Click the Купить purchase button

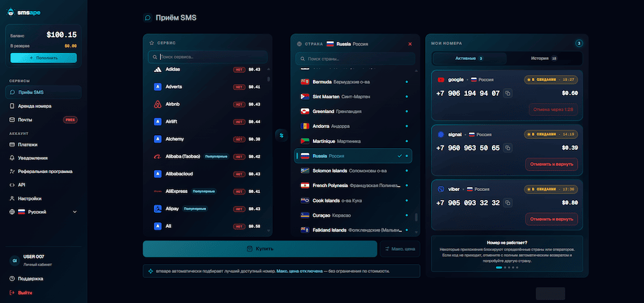pyautogui.click(x=260, y=249)
